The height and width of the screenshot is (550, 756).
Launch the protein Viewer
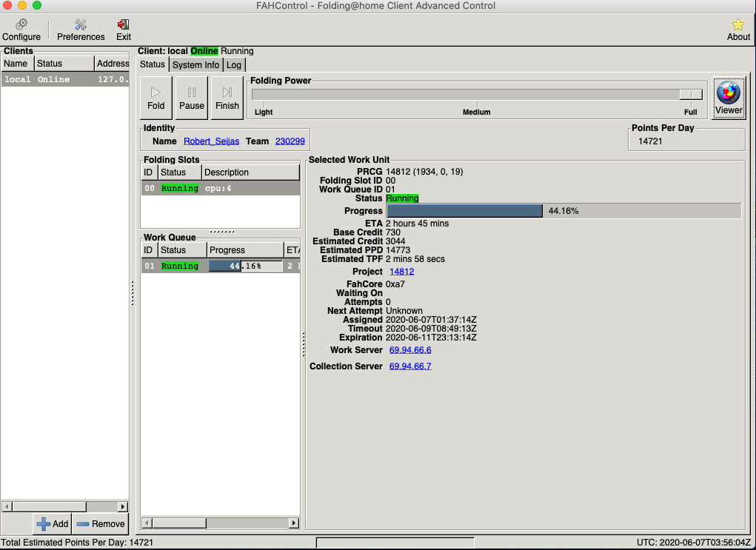pyautogui.click(x=728, y=98)
